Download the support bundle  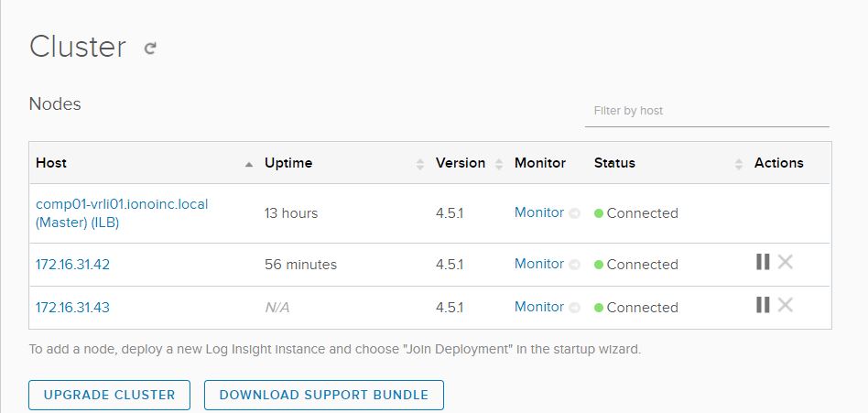click(x=323, y=395)
